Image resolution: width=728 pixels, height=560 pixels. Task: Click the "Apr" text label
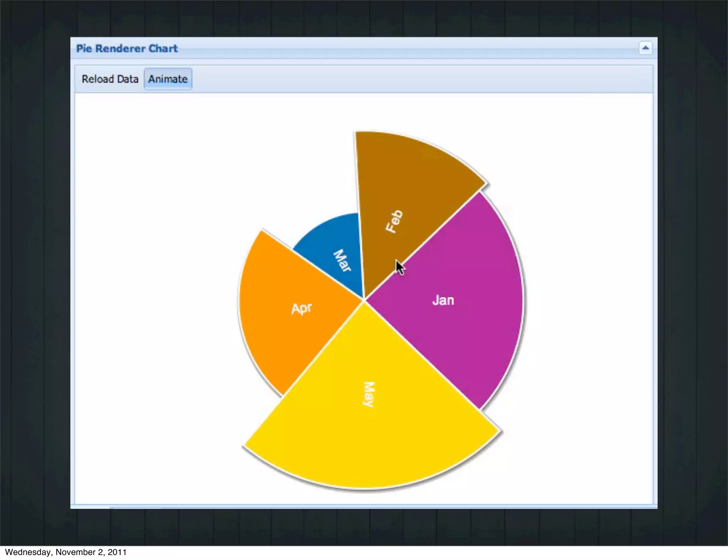tap(301, 308)
